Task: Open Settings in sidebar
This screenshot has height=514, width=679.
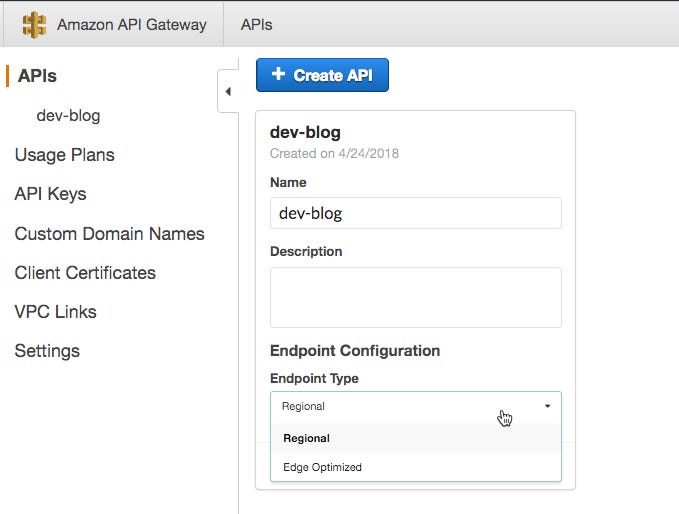Action: 47,351
